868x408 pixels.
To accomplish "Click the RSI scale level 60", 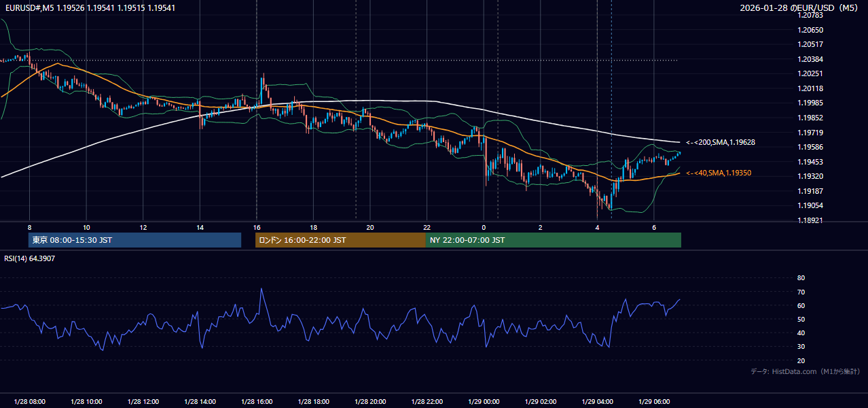I will 801,305.
